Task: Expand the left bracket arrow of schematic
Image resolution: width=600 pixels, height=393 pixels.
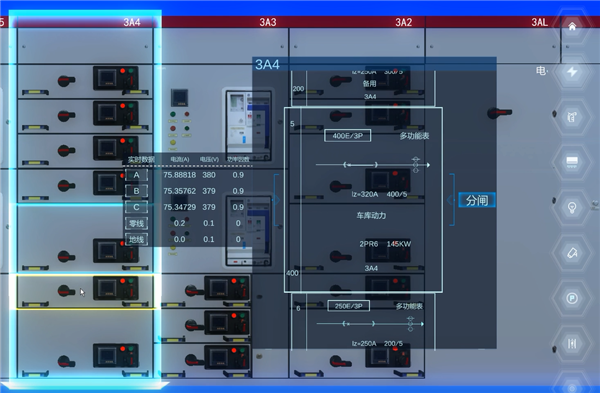Action: tap(276, 200)
